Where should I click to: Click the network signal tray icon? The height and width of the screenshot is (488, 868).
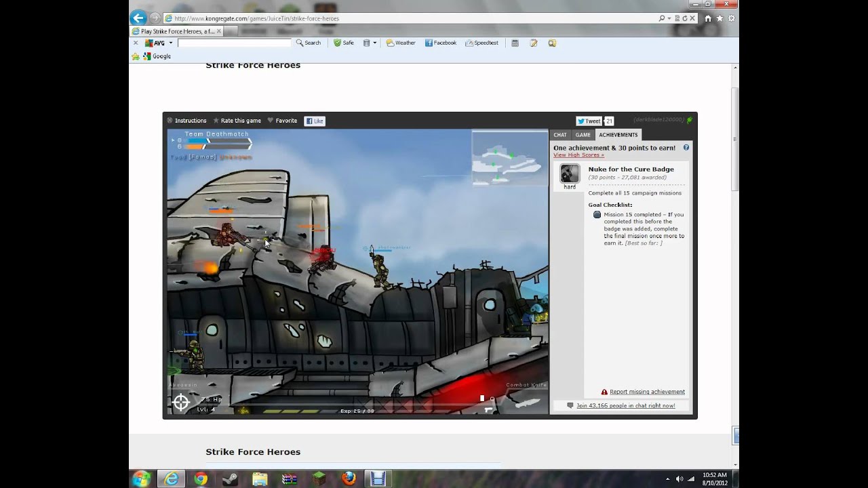point(692,479)
